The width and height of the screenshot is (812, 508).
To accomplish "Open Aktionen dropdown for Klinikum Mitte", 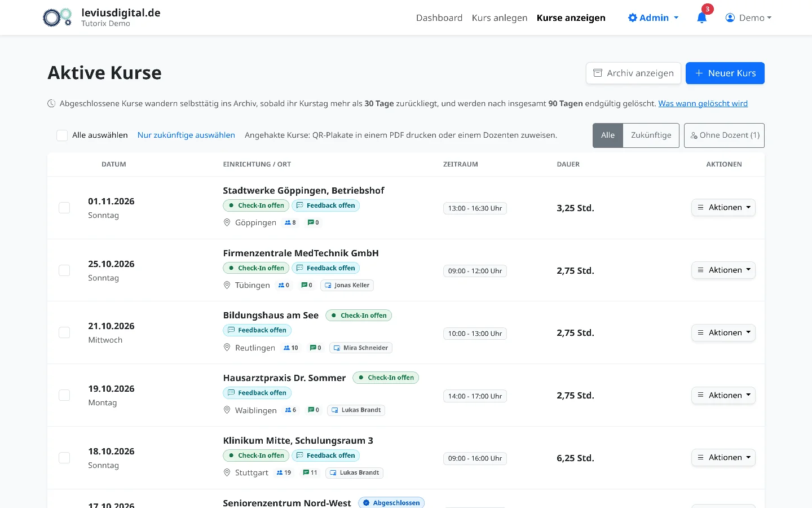I will 723,457.
